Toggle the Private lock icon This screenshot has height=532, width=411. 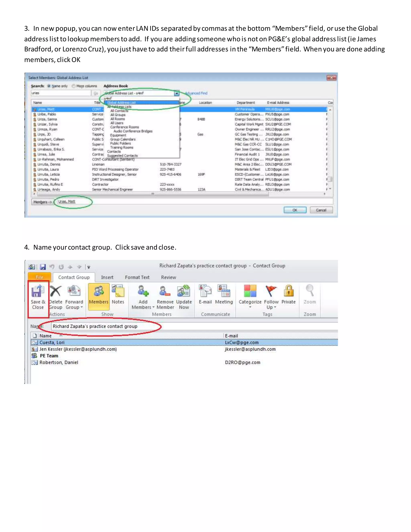click(x=289, y=291)
